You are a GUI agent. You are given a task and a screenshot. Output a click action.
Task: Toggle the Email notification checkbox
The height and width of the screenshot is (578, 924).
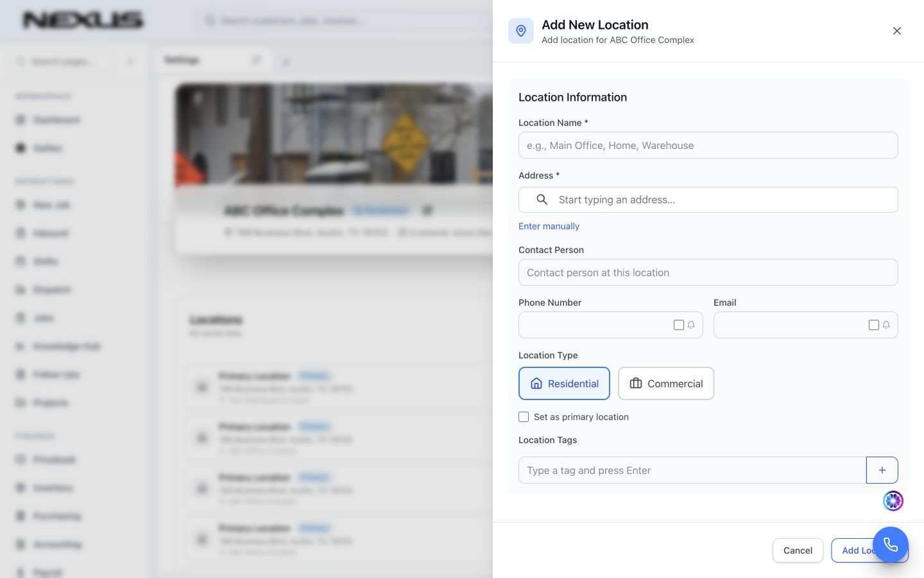click(873, 325)
